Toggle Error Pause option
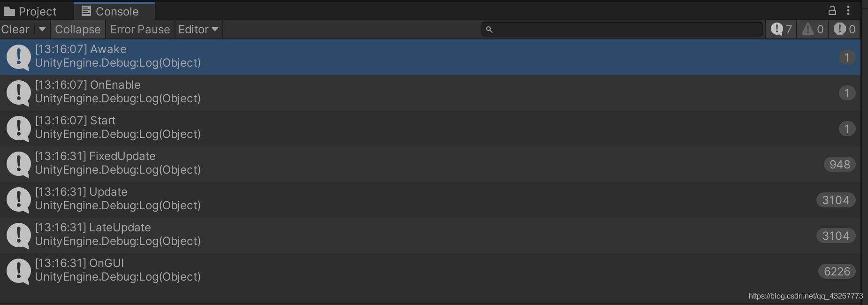The image size is (868, 305). click(140, 29)
